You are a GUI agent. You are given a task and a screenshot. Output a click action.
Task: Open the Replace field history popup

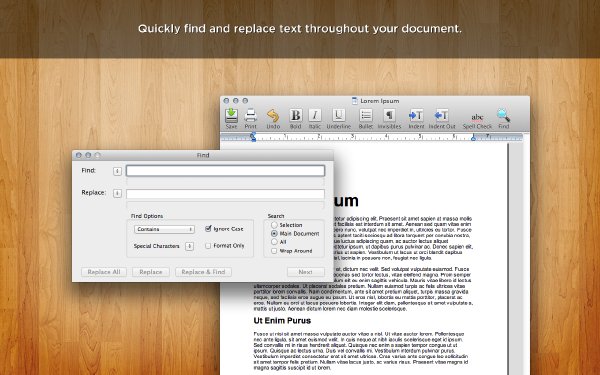point(117,194)
